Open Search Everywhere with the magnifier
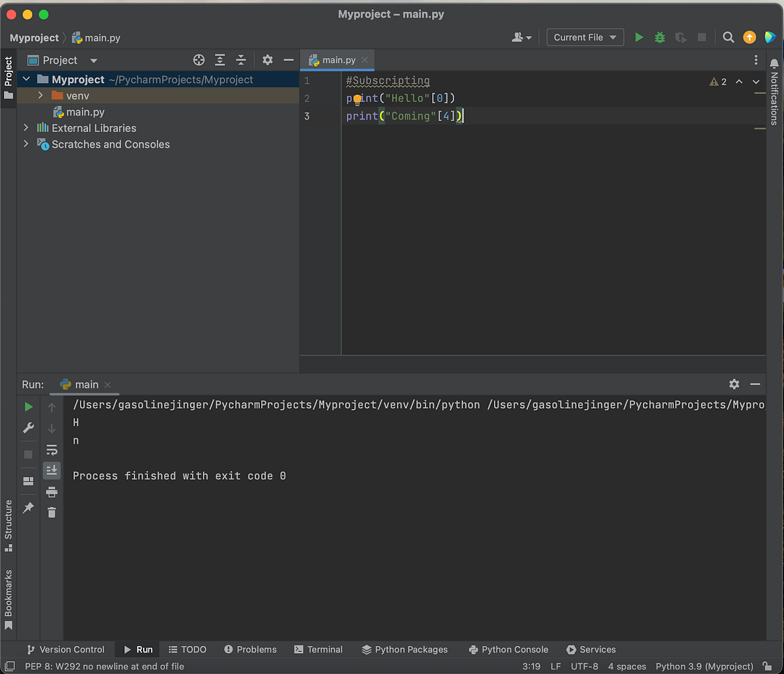784x674 pixels. [728, 37]
